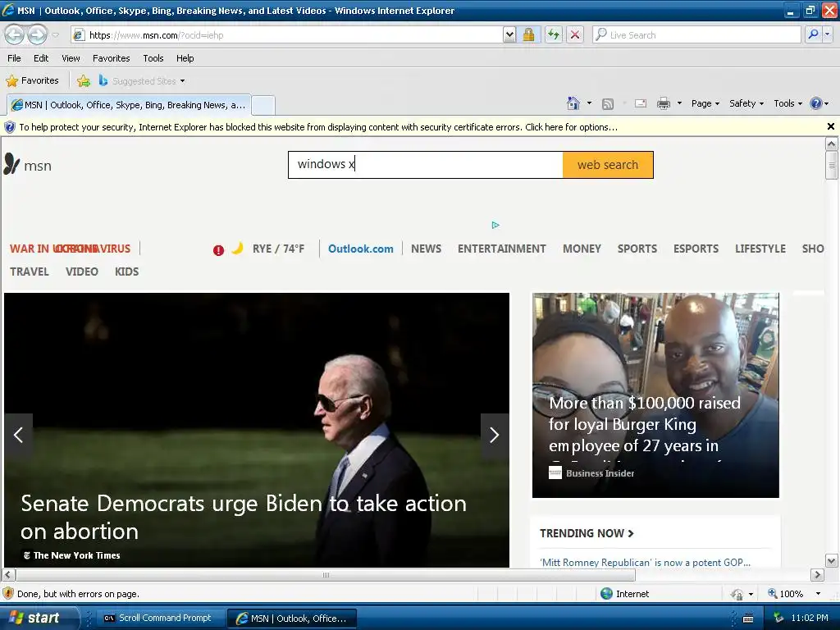
Task: Go to the ESPORTS section
Action: [696, 249]
